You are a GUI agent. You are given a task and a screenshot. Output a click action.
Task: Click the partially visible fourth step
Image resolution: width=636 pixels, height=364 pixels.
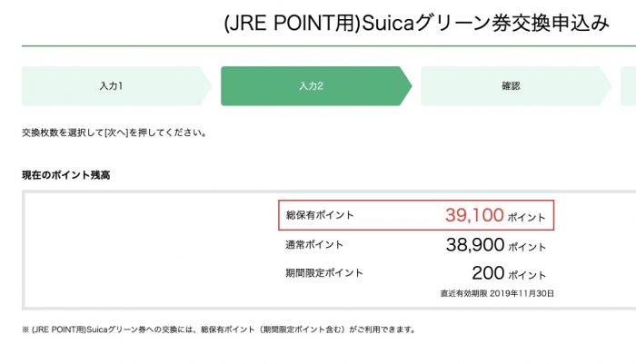pyautogui.click(x=625, y=85)
